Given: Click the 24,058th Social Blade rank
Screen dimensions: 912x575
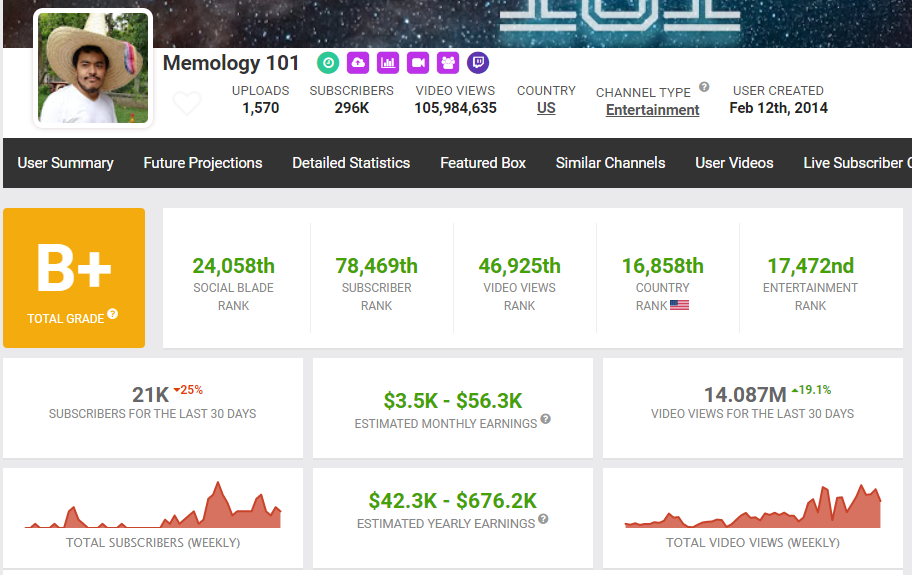Looking at the screenshot, I should 233,266.
